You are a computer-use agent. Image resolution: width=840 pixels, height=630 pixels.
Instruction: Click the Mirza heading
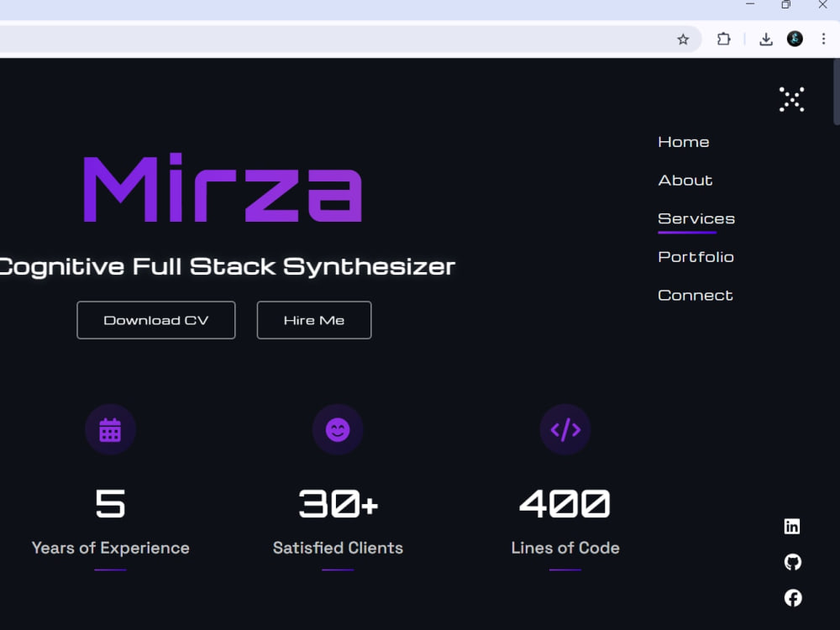click(223, 187)
